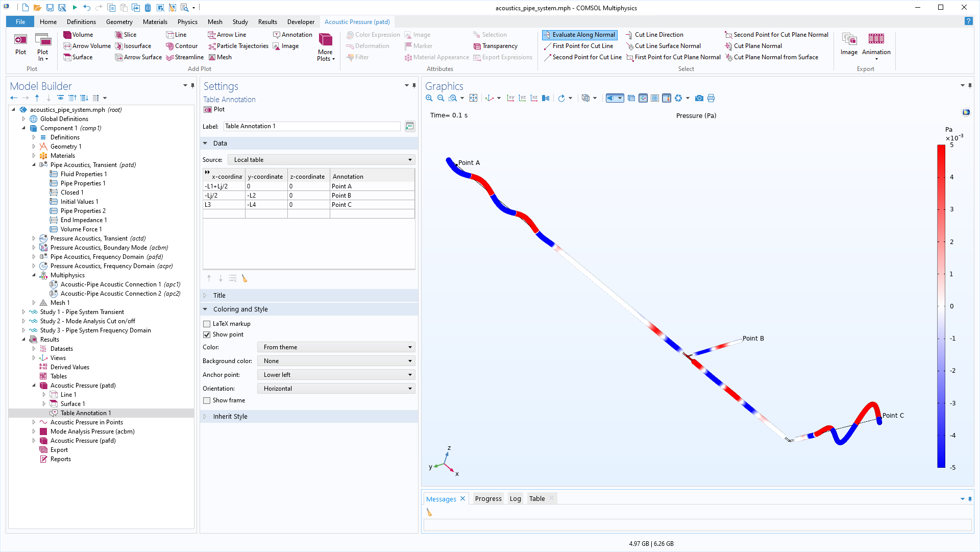The height and width of the screenshot is (552, 980).
Task: Enable the LaTeX markup checkbox
Action: [207, 324]
